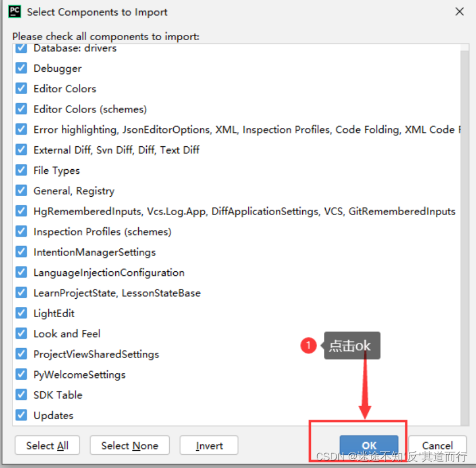Toggle the LightEdit checkbox
This screenshot has height=468, width=476.
point(21,313)
